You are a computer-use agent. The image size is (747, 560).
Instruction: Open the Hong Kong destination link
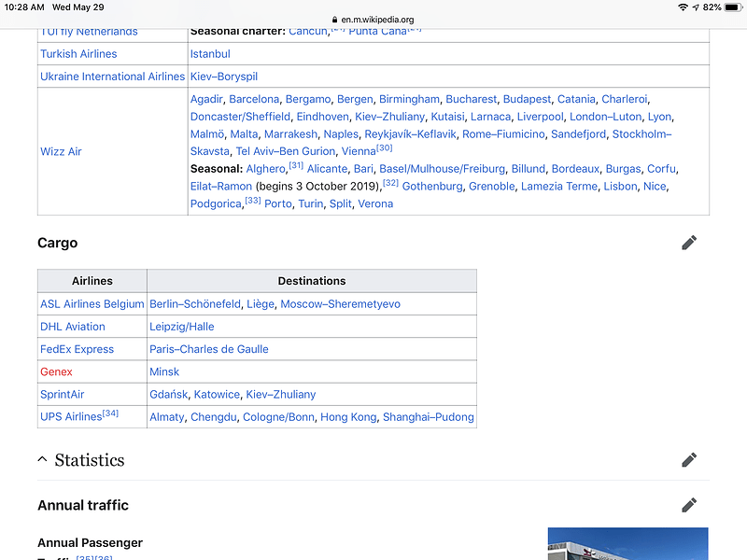[348, 417]
